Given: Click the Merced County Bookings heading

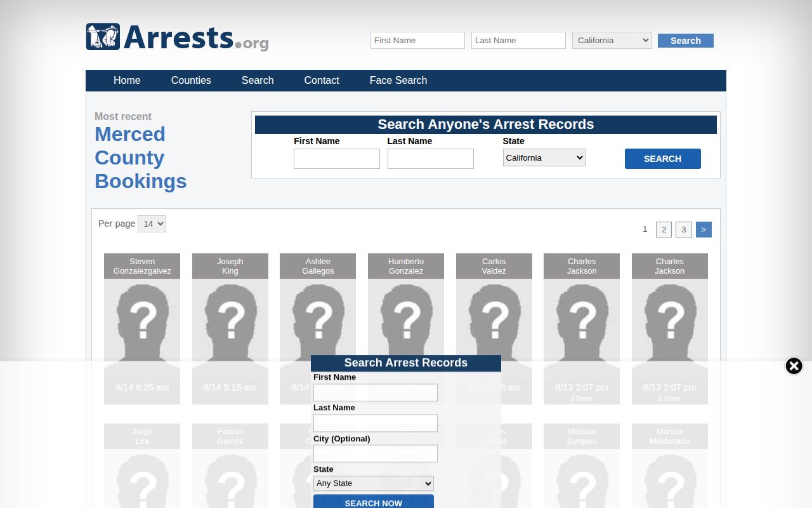Looking at the screenshot, I should (x=141, y=157).
